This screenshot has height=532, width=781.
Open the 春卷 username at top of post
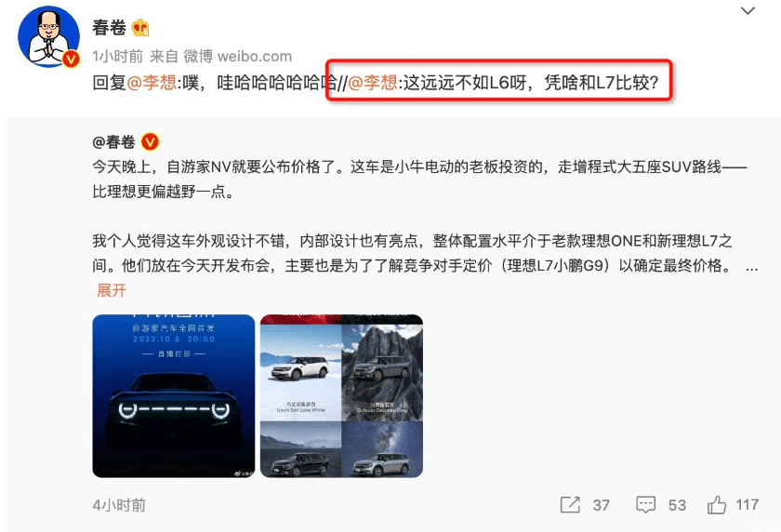(x=109, y=27)
